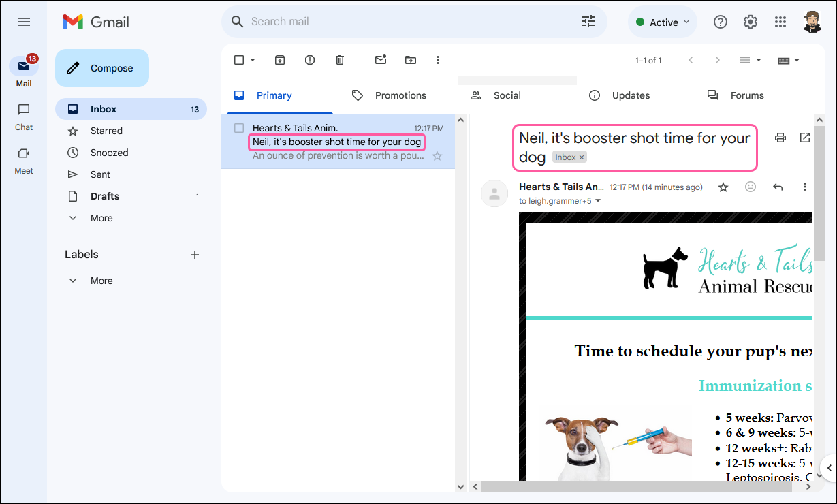Image resolution: width=837 pixels, height=504 pixels.
Task: Open the Inbox folder
Action: coord(131,109)
